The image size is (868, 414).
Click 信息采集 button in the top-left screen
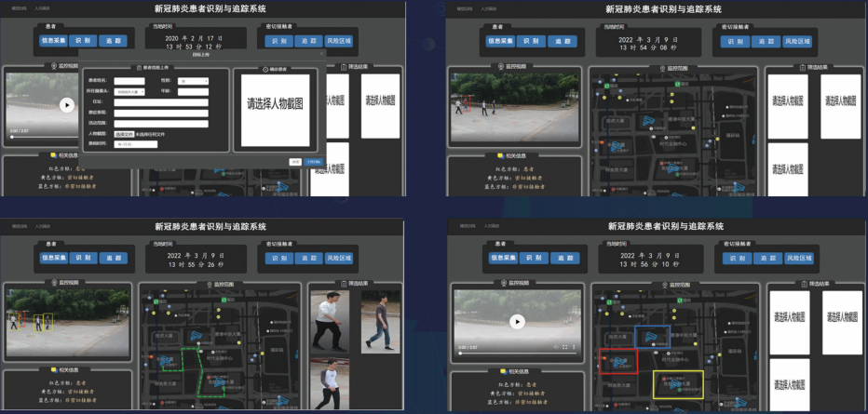[53, 41]
